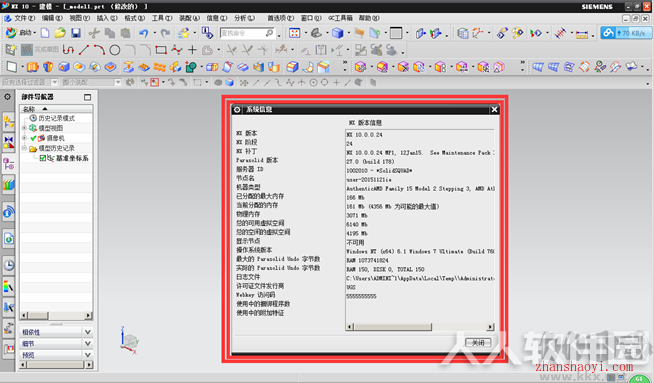
Task: Click the 3071 Mb physical memory value
Action: [357, 216]
